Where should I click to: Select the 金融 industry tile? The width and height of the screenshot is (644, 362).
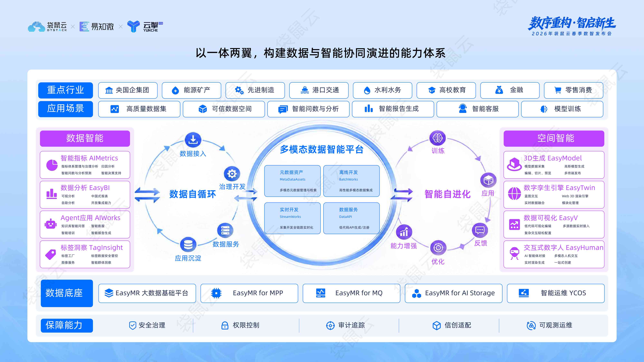click(x=510, y=90)
